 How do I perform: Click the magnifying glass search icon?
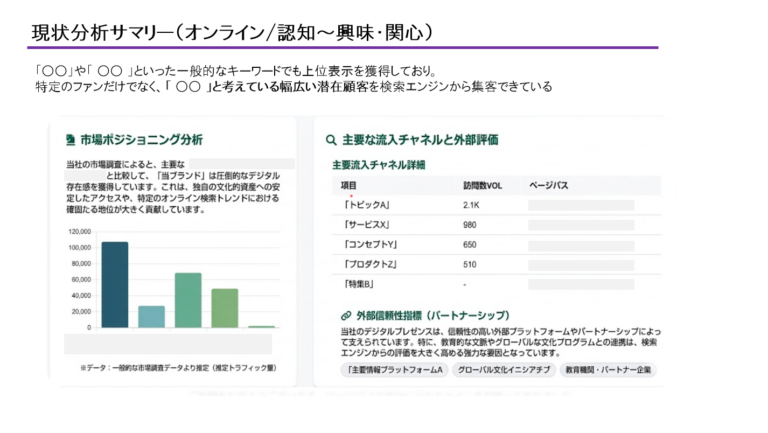pos(330,139)
